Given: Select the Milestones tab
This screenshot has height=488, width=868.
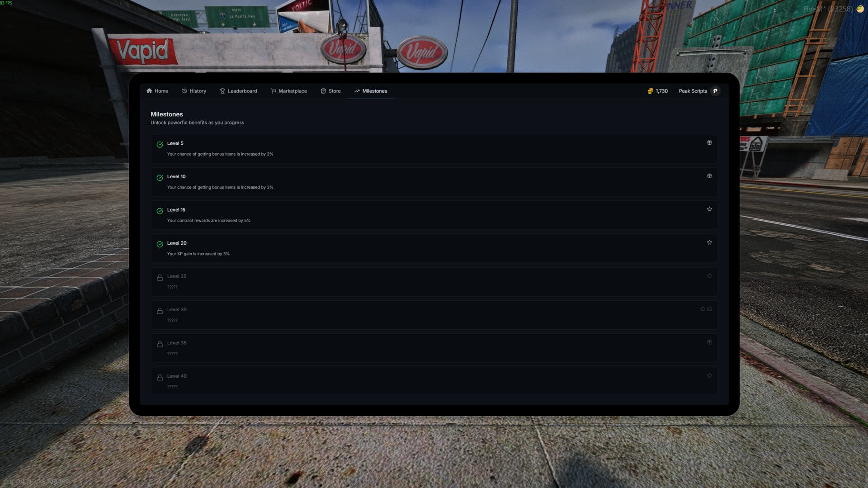Looking at the screenshot, I should 371,91.
